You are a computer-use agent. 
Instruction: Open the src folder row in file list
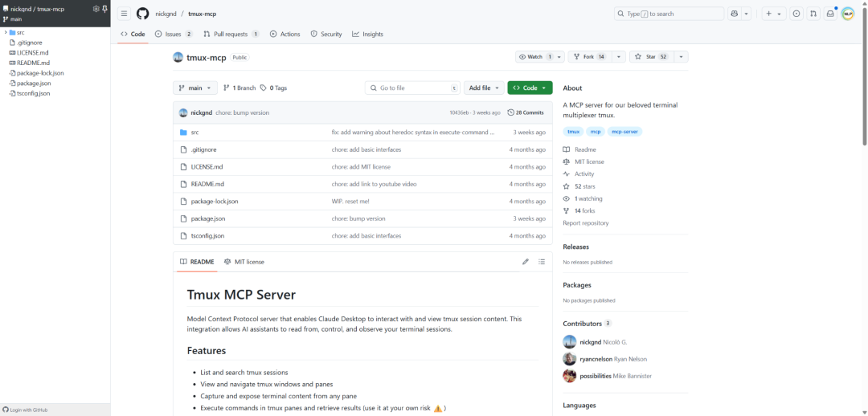[362, 133]
